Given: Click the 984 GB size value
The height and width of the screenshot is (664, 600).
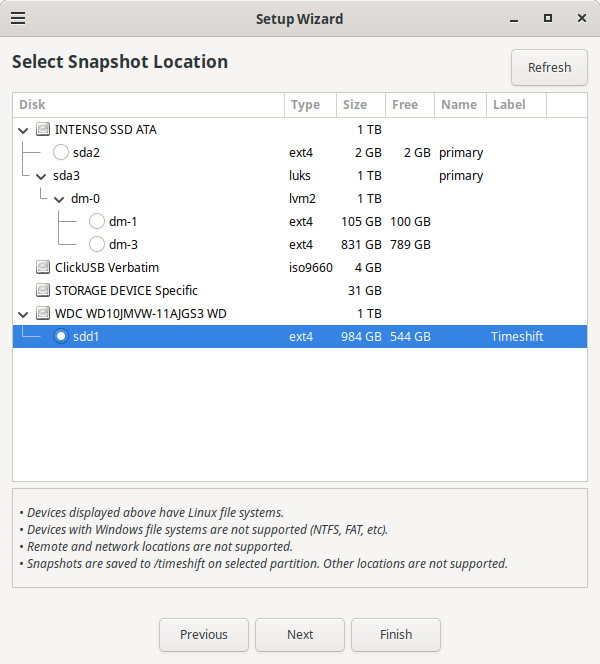Looking at the screenshot, I should (361, 337).
